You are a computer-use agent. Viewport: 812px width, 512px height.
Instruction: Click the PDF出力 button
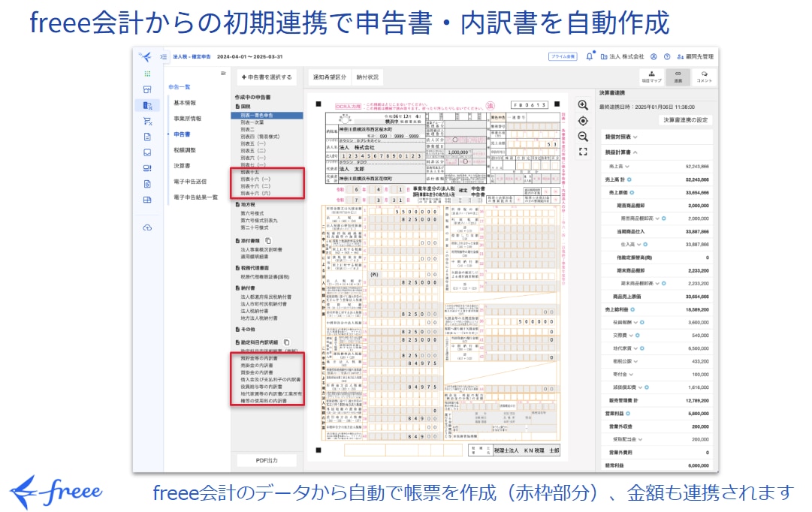[267, 460]
